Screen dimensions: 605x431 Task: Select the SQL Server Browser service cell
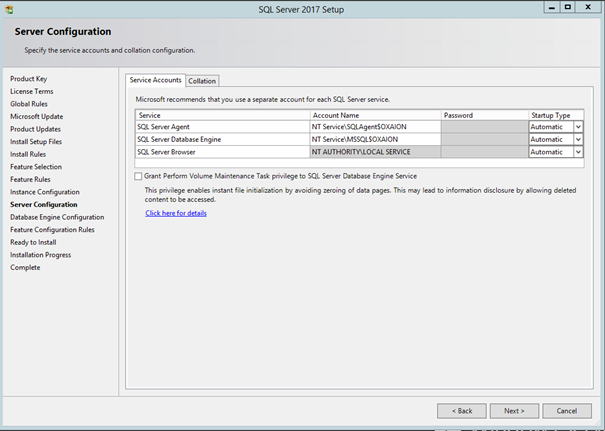(x=223, y=152)
